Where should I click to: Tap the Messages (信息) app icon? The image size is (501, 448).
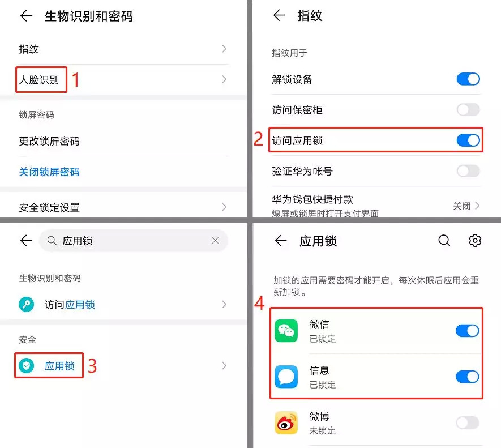[286, 377]
